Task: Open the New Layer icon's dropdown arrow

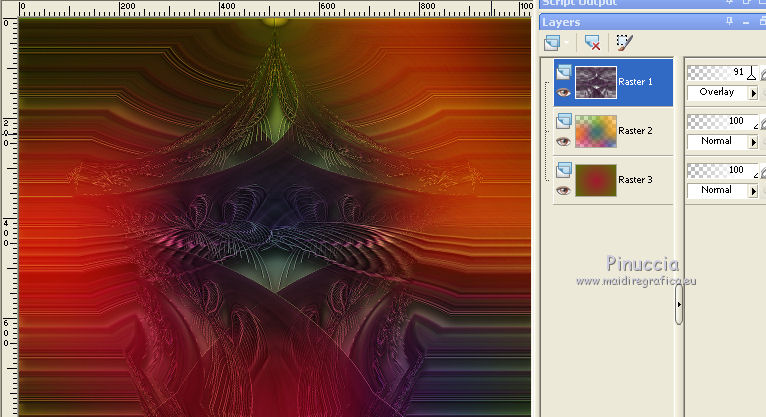Action: (x=567, y=43)
